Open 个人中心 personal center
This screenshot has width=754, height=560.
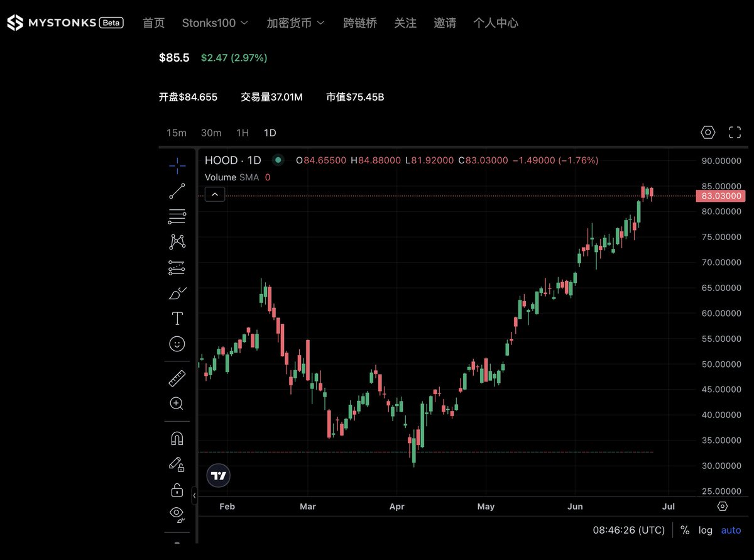[496, 23]
